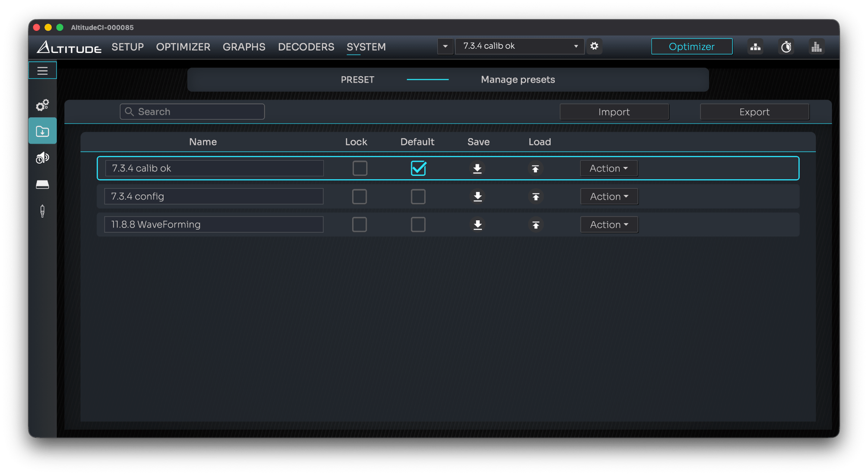This screenshot has height=475, width=868.
Task: Open Action menu for 11.8.8 WaveForming
Action: pos(609,225)
